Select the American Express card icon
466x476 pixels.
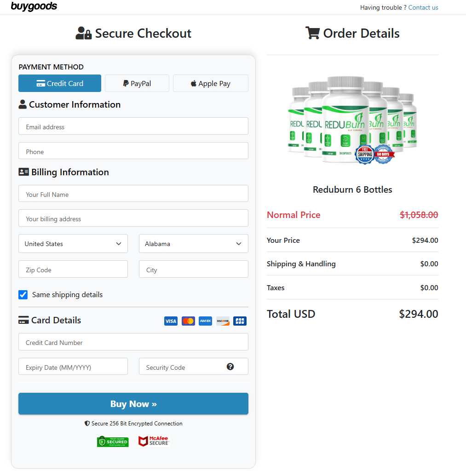205,321
